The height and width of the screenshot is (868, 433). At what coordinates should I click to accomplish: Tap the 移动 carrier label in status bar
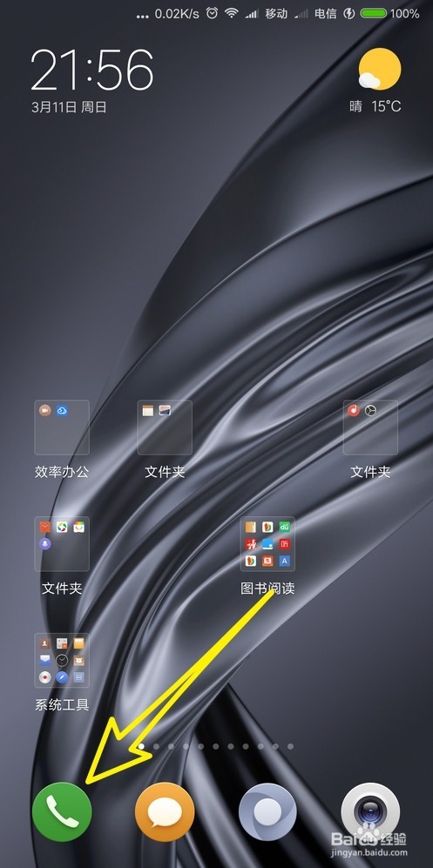click(276, 14)
